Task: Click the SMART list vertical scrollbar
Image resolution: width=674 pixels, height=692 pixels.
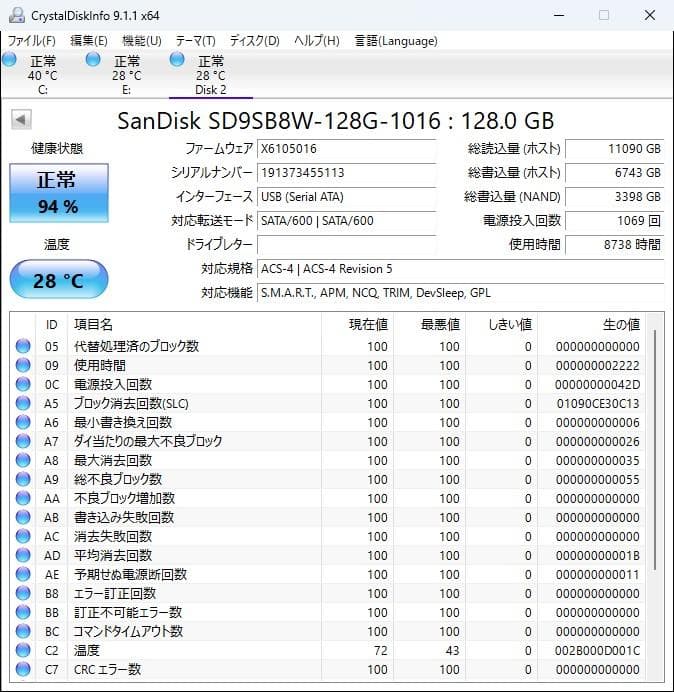Action: click(x=655, y=450)
